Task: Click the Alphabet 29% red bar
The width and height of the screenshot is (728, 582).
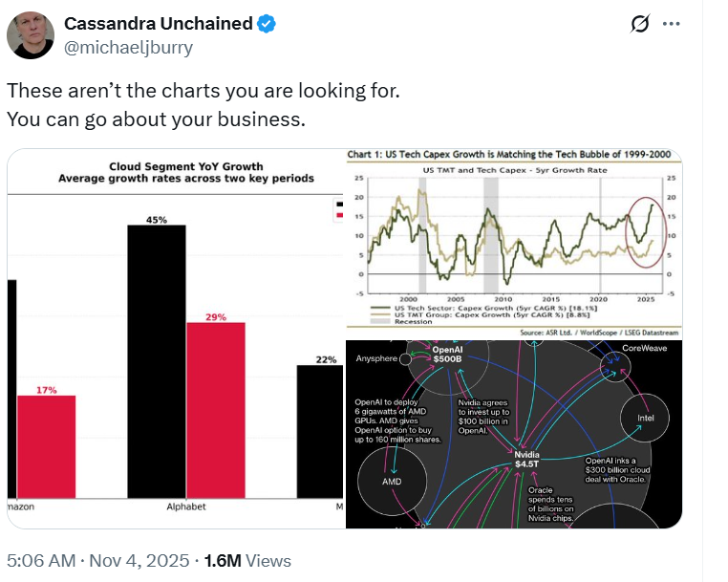Action: 216,411
